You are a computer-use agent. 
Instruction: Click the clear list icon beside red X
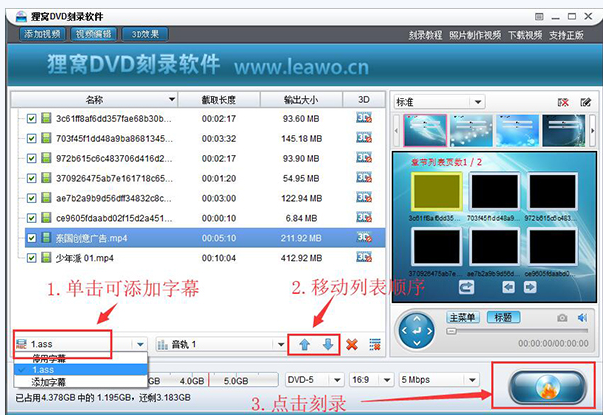pyautogui.click(x=375, y=344)
